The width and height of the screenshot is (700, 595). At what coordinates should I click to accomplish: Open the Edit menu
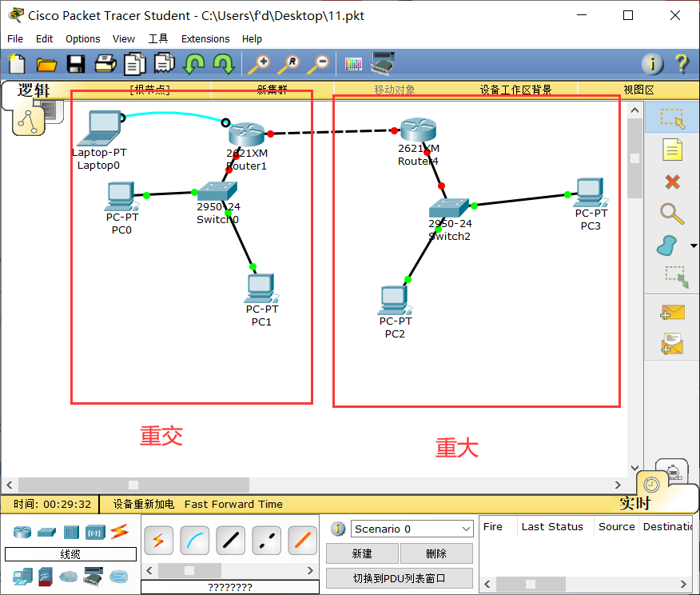44,39
